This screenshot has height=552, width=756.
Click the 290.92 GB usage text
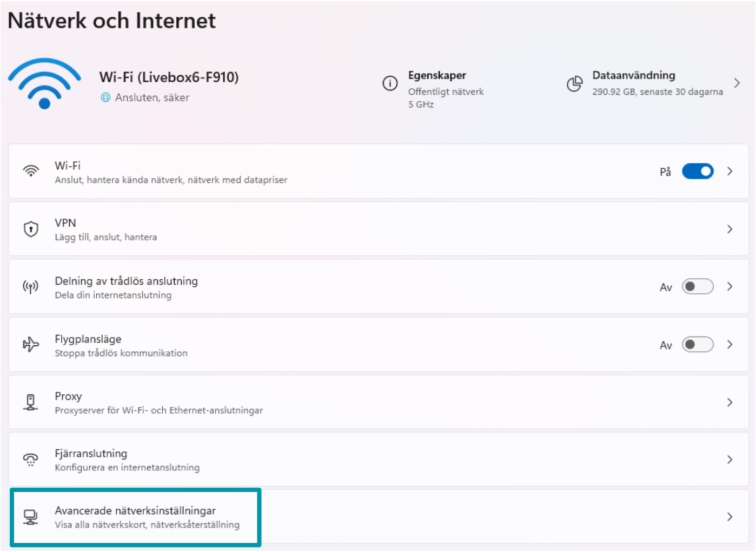point(658,91)
